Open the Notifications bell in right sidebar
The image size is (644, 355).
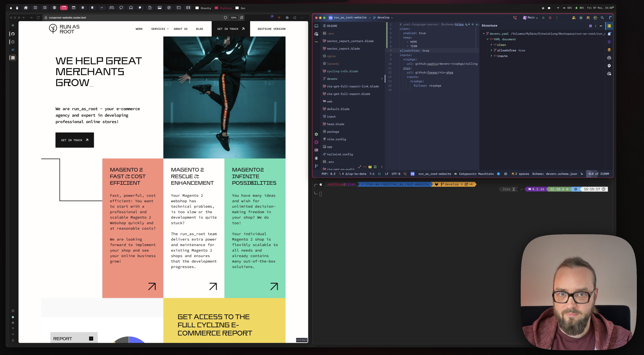click(x=609, y=34)
